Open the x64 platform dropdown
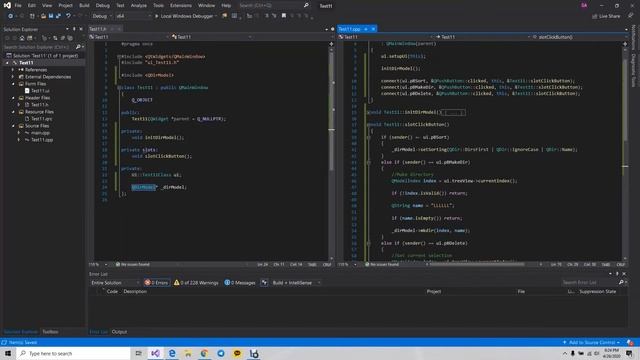 (x=133, y=16)
